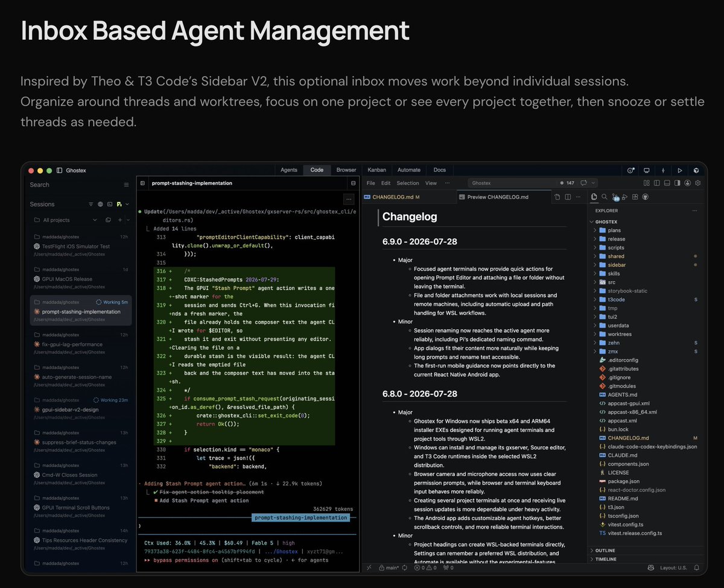724x588 pixels.
Task: Click the terminal icon in Sessions header
Action: click(109, 204)
